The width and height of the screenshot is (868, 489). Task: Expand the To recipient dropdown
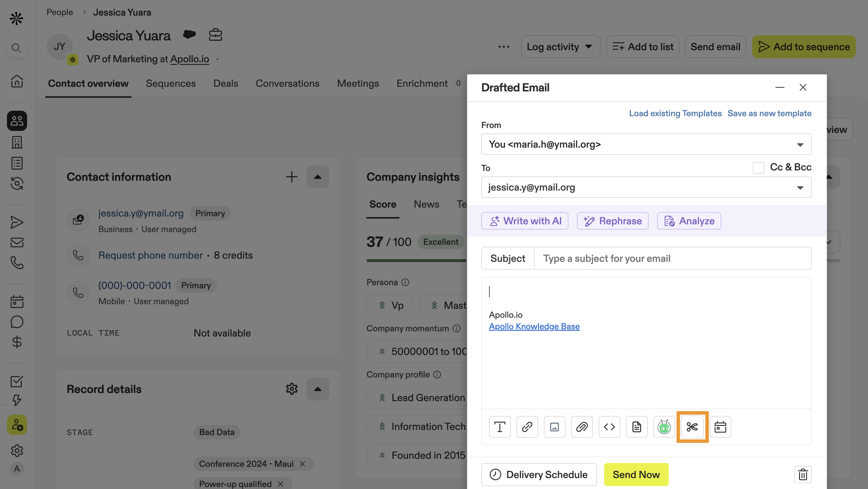pos(800,187)
